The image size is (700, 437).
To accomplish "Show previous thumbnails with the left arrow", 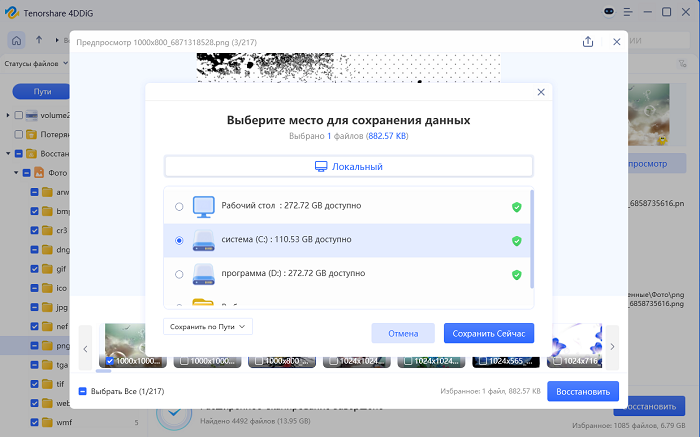I will click(85, 348).
